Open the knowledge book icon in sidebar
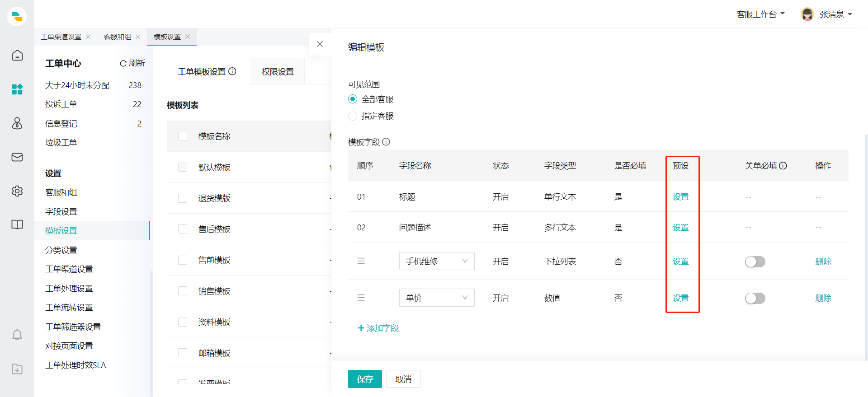 (x=17, y=224)
